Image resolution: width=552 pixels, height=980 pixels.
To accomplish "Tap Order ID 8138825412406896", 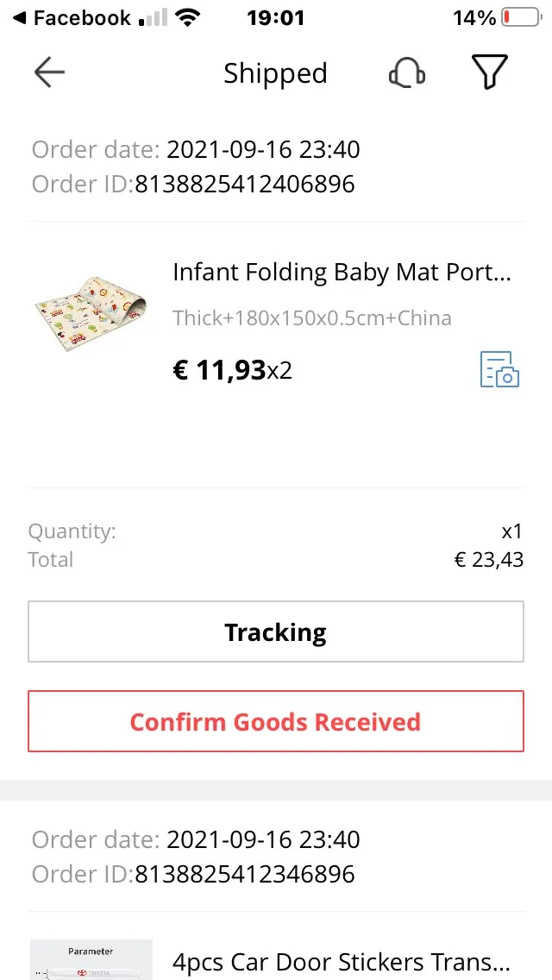I will tap(245, 185).
